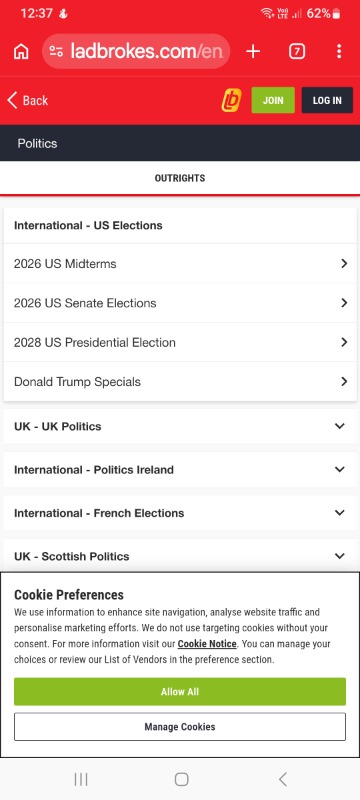Open 2026 US Midterms market
The height and width of the screenshot is (800, 360).
tap(180, 263)
